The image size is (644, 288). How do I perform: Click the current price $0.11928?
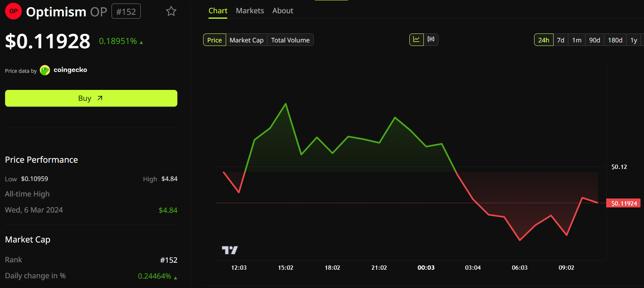(x=48, y=41)
